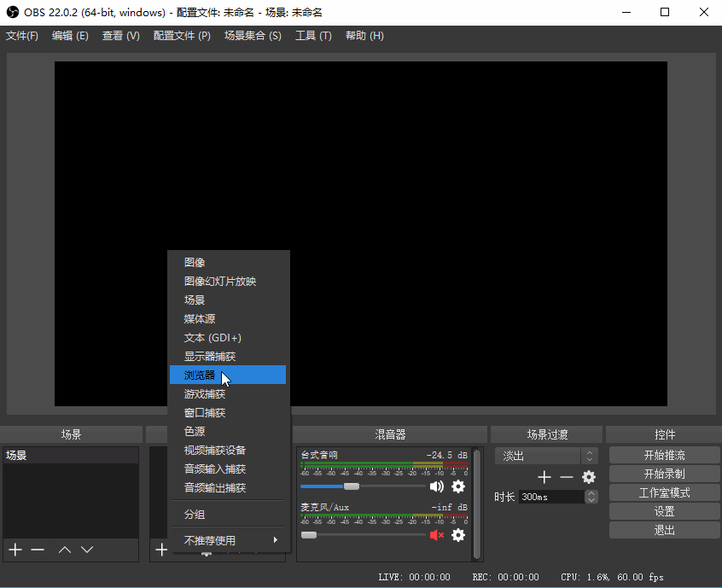The image size is (722, 588).
Task: Add a new scene with the plus icon
Action: point(15,550)
